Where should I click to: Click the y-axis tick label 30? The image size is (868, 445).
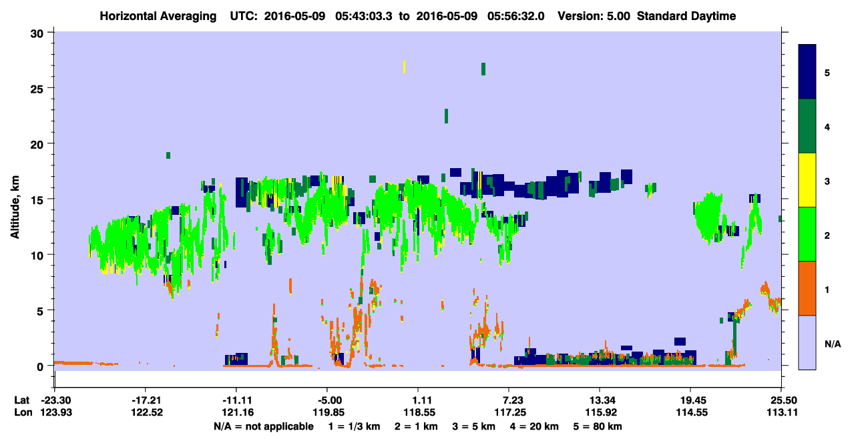click(x=39, y=33)
